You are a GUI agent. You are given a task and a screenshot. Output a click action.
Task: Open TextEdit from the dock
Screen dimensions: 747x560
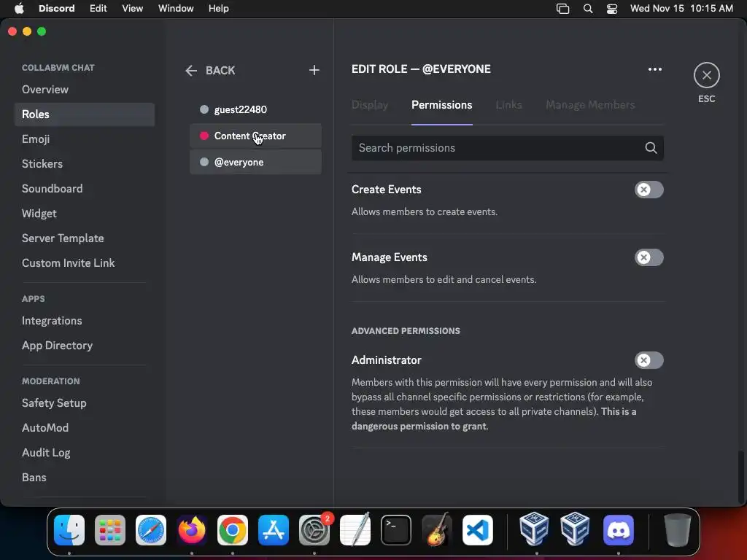coord(355,530)
